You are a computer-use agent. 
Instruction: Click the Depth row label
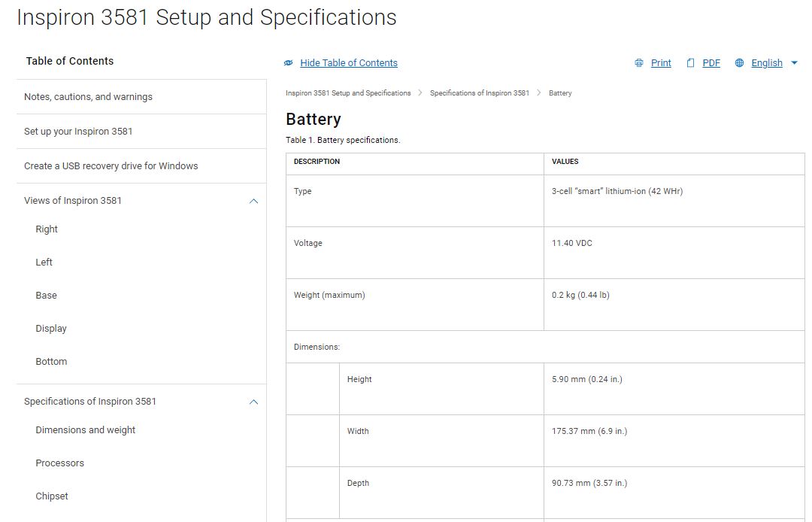(358, 483)
